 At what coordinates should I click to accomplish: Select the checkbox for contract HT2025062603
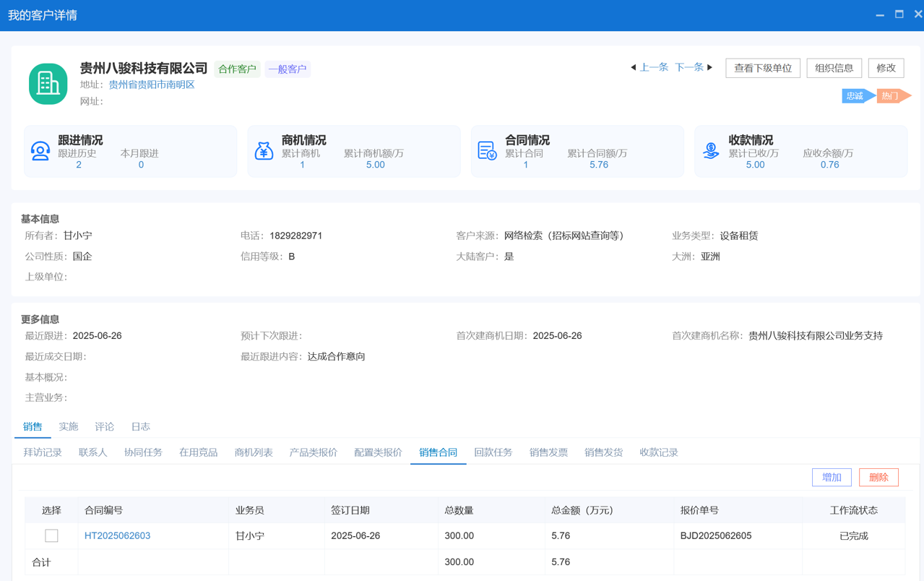51,535
